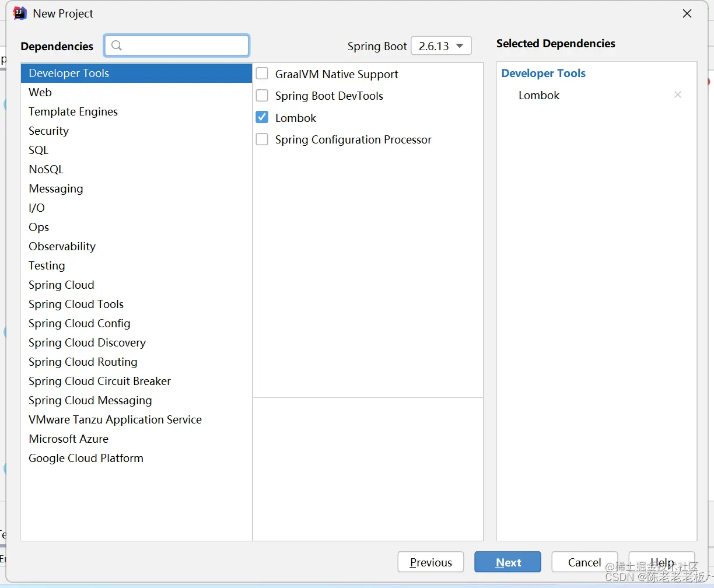Viewport: 714px width, 588px height.
Task: Select the Spring Cloud category
Action: click(136, 285)
